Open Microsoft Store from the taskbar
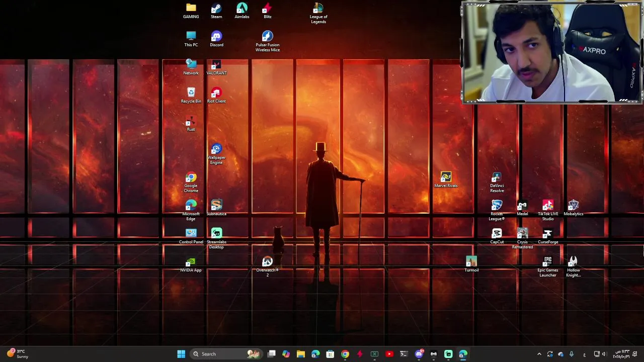 point(330,354)
